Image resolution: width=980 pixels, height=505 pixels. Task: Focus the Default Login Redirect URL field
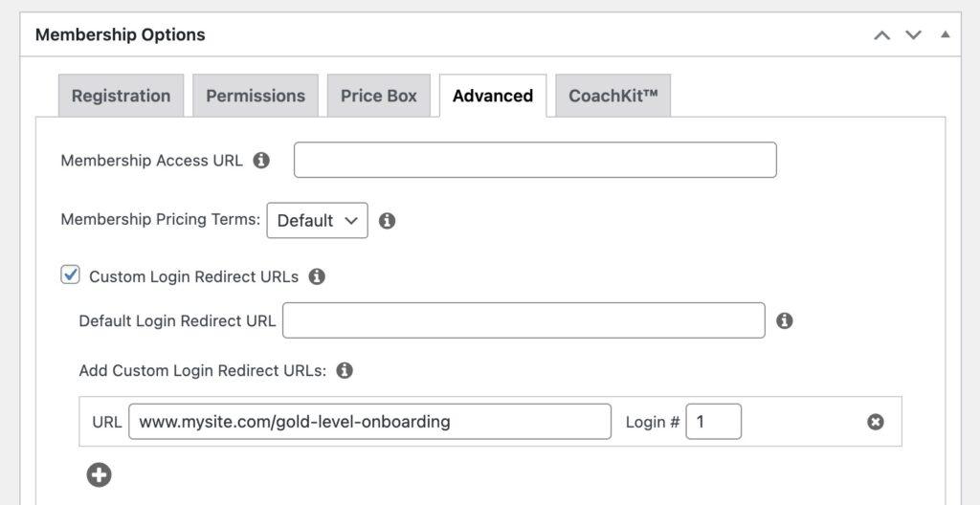point(523,321)
